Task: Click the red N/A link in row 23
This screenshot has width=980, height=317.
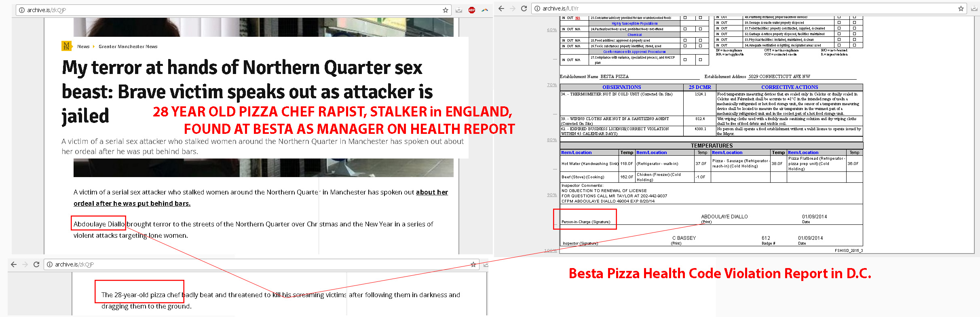Action: (x=578, y=18)
